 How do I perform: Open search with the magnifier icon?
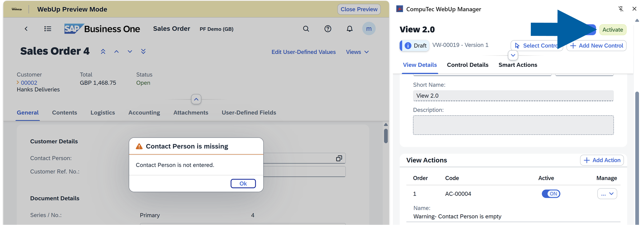pyautogui.click(x=306, y=29)
